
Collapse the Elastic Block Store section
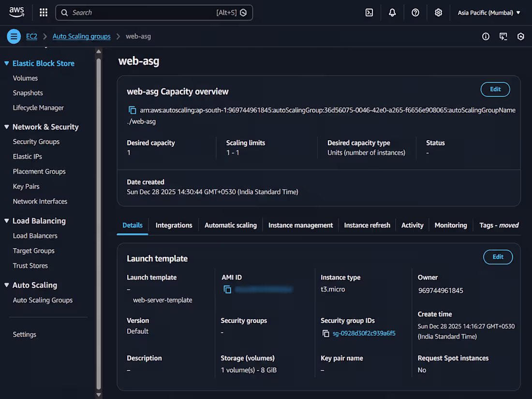coord(6,63)
